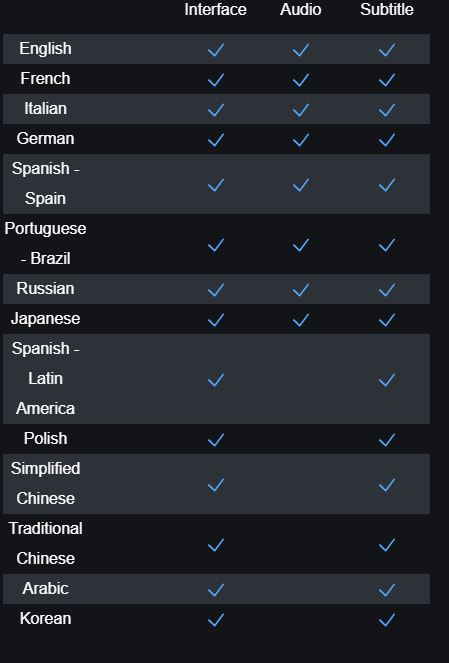Click the Polish Interface checkmark
Screen dimensions: 449x663
tap(216, 439)
